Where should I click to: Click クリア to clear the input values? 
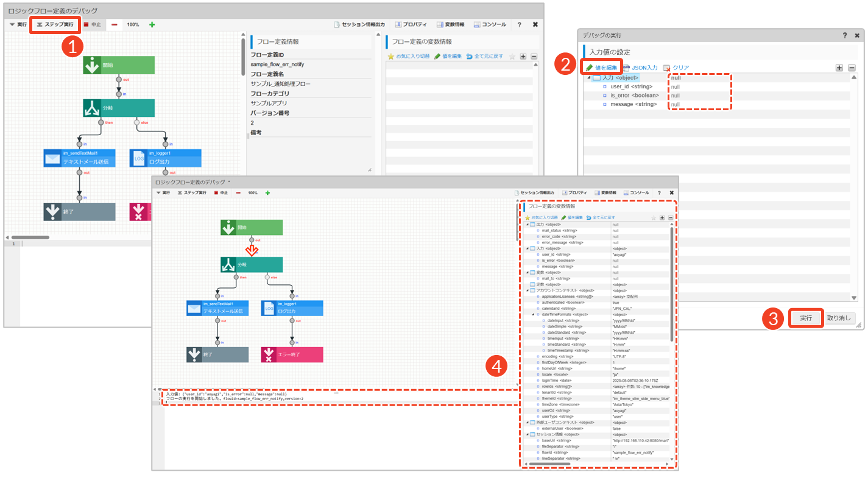676,68
